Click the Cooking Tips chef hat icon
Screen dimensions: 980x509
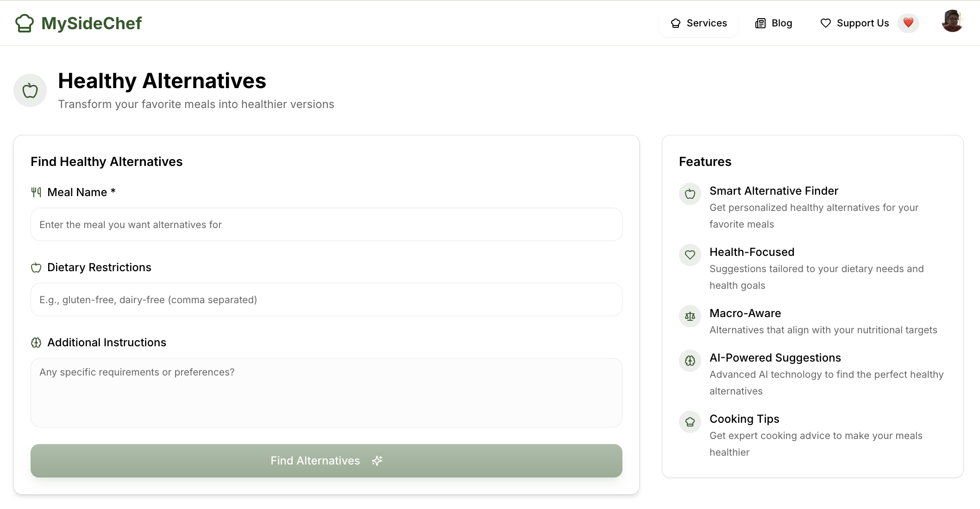click(x=690, y=422)
